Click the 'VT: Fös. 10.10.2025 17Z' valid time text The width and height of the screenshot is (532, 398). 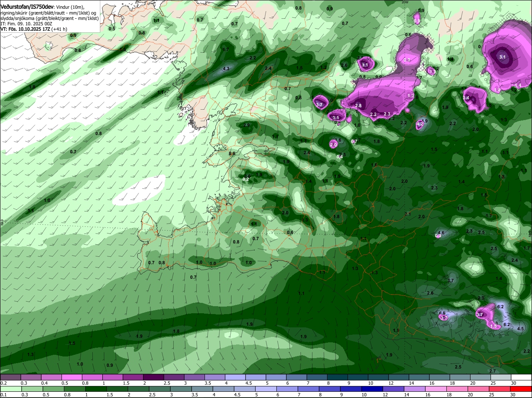point(25,29)
